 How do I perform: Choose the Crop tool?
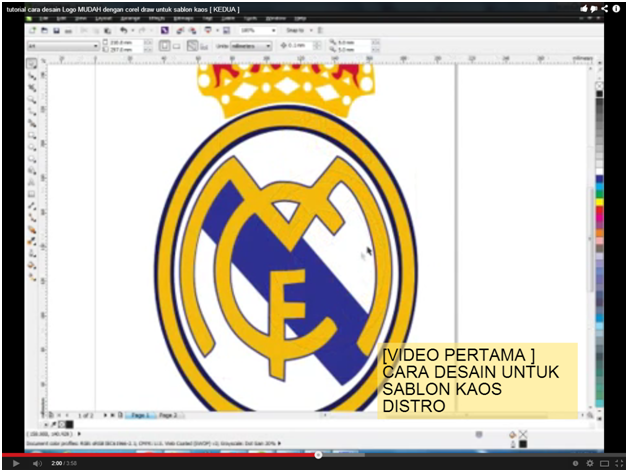[32, 87]
